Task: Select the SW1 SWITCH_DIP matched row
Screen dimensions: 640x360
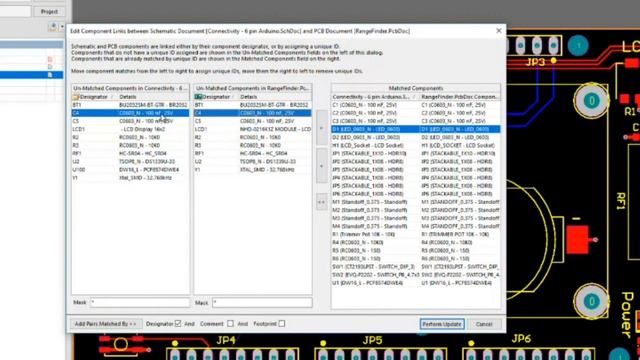Action: tap(416, 267)
